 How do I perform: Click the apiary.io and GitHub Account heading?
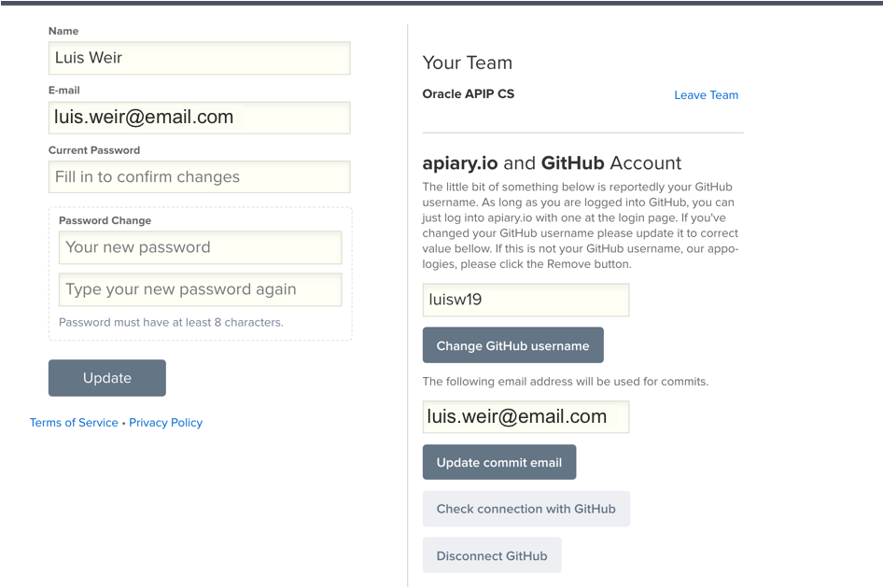point(552,163)
